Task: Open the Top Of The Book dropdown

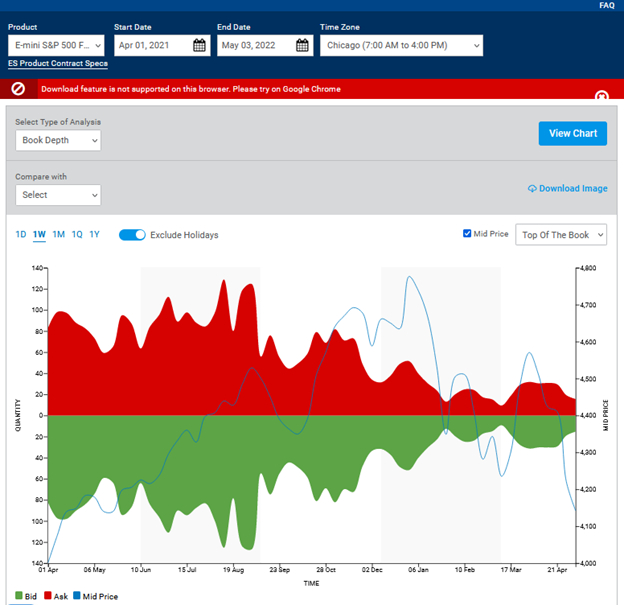Action: [x=560, y=234]
